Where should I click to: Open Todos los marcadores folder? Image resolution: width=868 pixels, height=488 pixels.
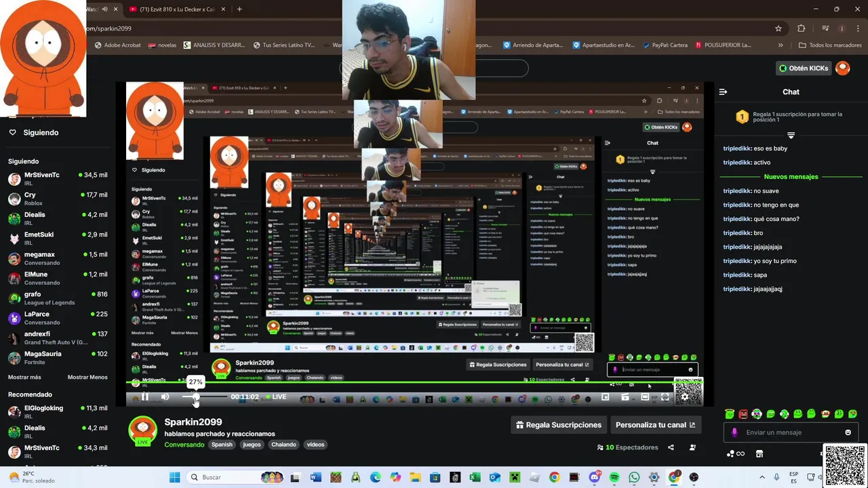click(830, 45)
